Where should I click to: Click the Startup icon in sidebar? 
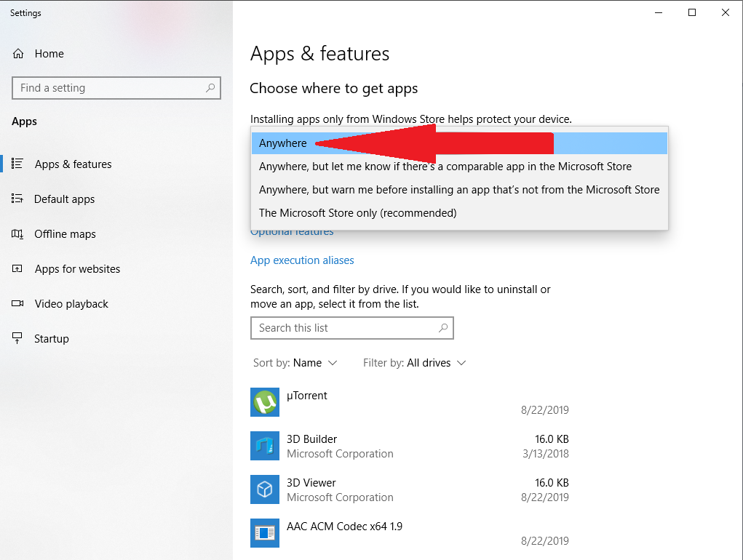pyautogui.click(x=17, y=338)
